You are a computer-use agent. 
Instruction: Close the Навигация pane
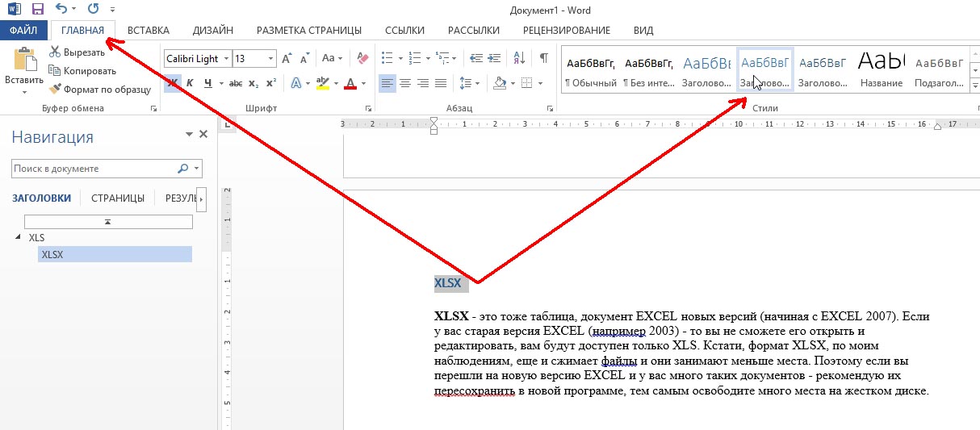(x=203, y=135)
